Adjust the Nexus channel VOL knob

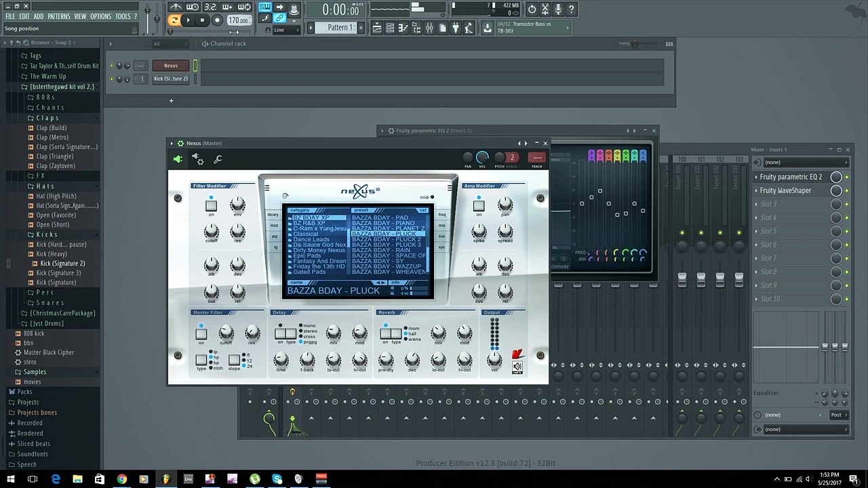coord(482,157)
